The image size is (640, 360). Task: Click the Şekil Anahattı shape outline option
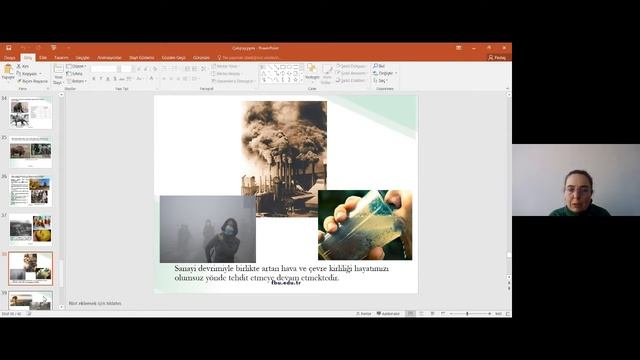351,73
